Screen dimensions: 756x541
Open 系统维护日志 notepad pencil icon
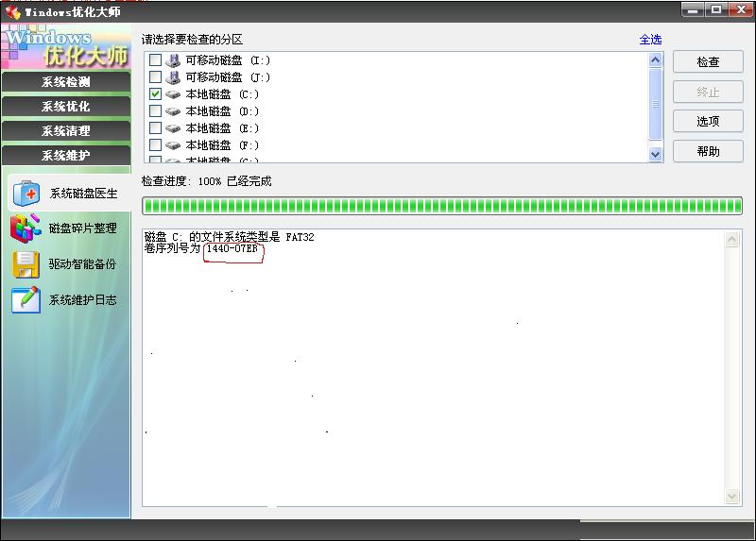coord(26,299)
